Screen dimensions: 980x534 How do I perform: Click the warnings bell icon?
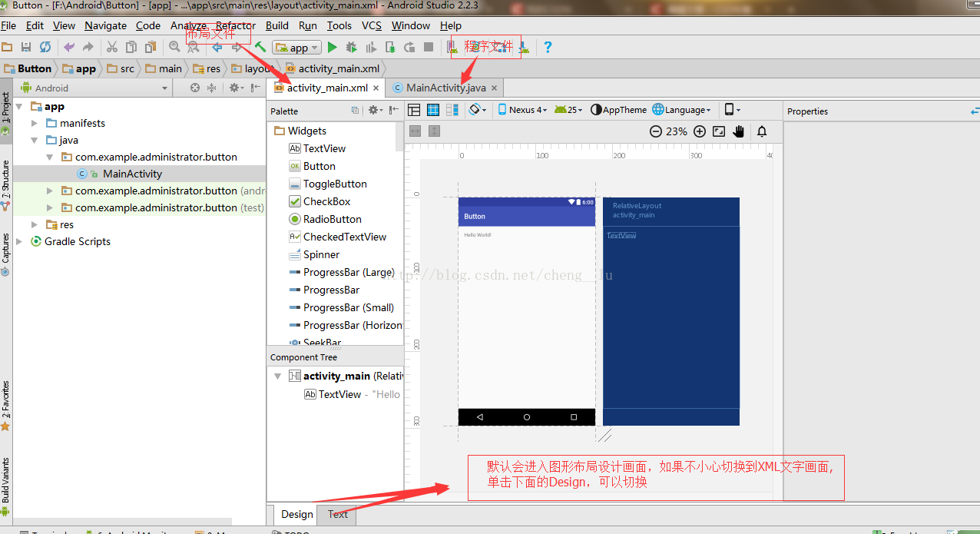click(x=762, y=131)
